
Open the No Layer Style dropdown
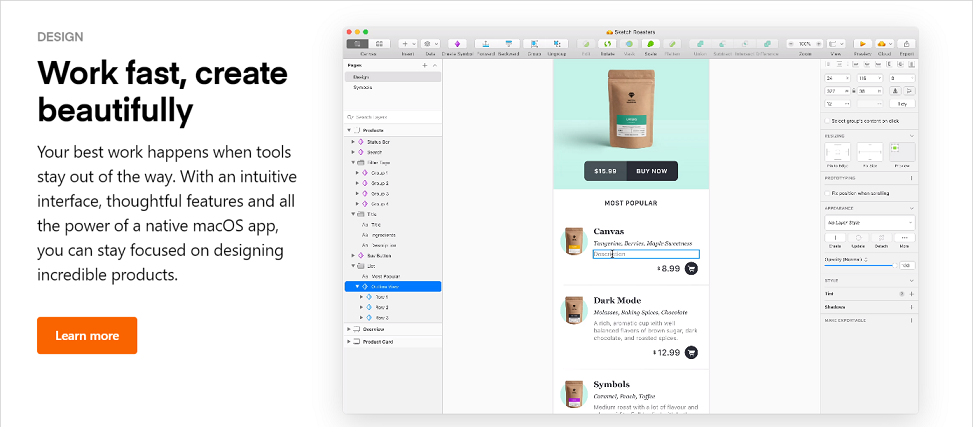click(x=868, y=221)
